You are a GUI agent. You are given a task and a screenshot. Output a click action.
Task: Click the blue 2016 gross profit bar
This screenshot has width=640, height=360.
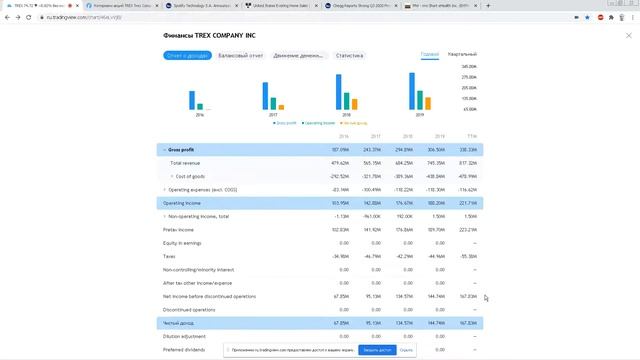pyautogui.click(x=192, y=100)
